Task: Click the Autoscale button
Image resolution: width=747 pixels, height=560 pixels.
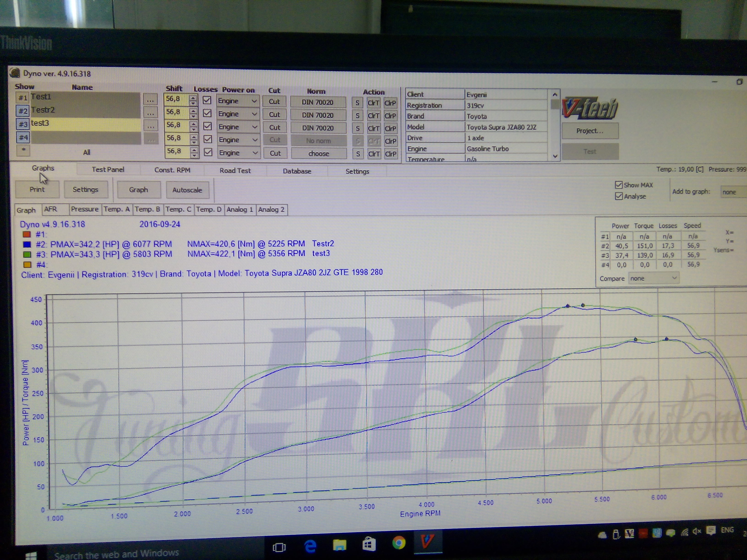Action: click(x=187, y=190)
